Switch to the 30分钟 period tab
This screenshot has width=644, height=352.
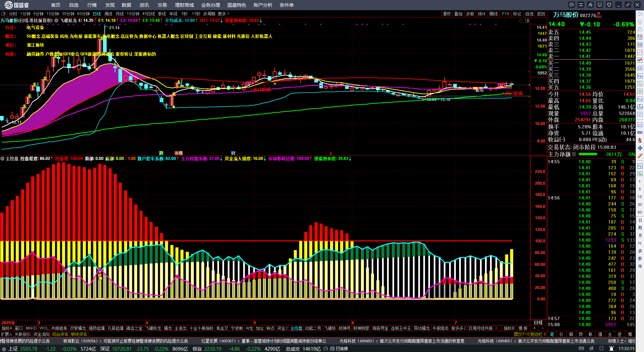pyautogui.click(x=68, y=14)
